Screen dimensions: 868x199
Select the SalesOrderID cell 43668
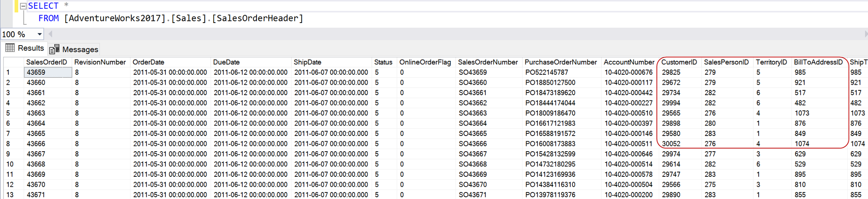click(48, 164)
